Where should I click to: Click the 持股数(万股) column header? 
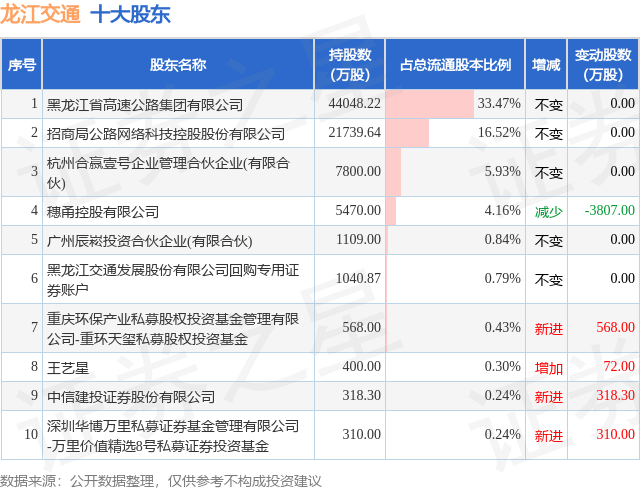350,65
